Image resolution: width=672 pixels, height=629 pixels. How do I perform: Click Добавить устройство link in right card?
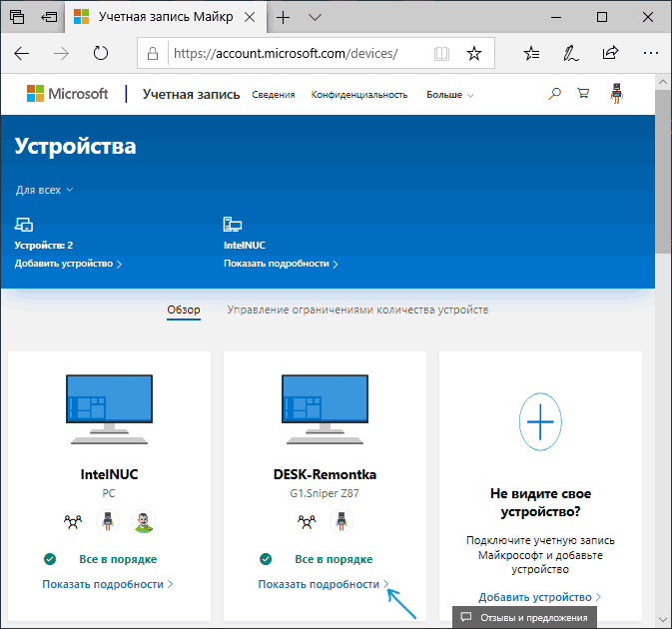click(540, 597)
